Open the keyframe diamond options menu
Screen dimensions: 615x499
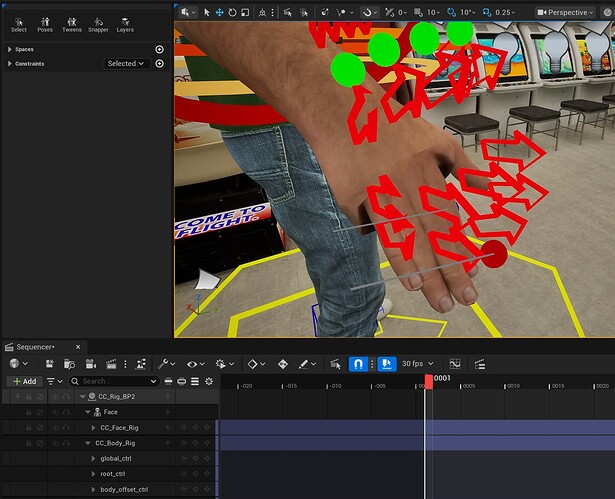(x=257, y=364)
